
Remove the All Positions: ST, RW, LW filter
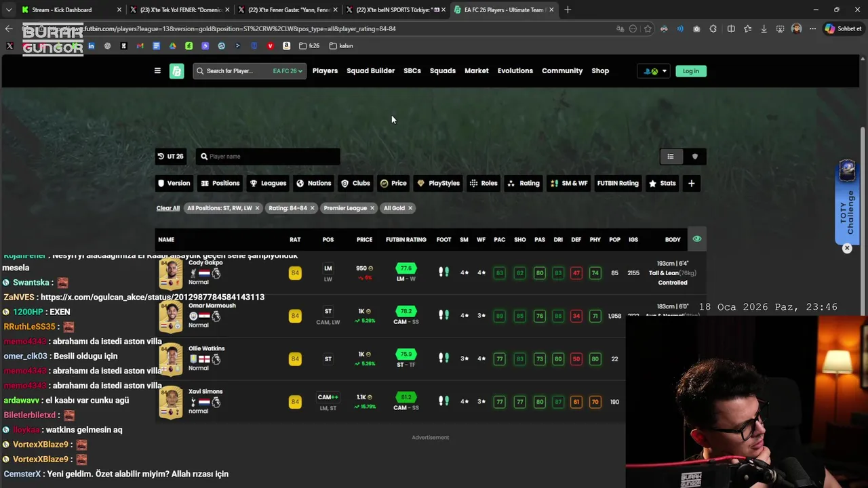257,208
